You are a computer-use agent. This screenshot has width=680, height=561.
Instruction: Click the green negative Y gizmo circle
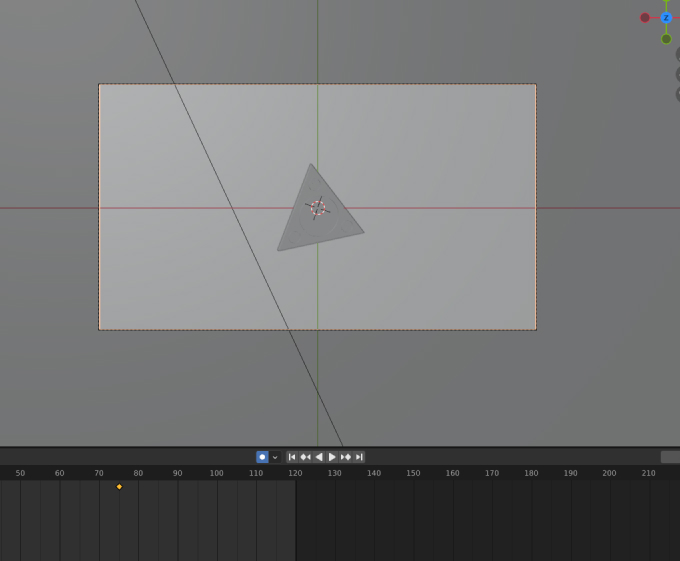(x=667, y=39)
